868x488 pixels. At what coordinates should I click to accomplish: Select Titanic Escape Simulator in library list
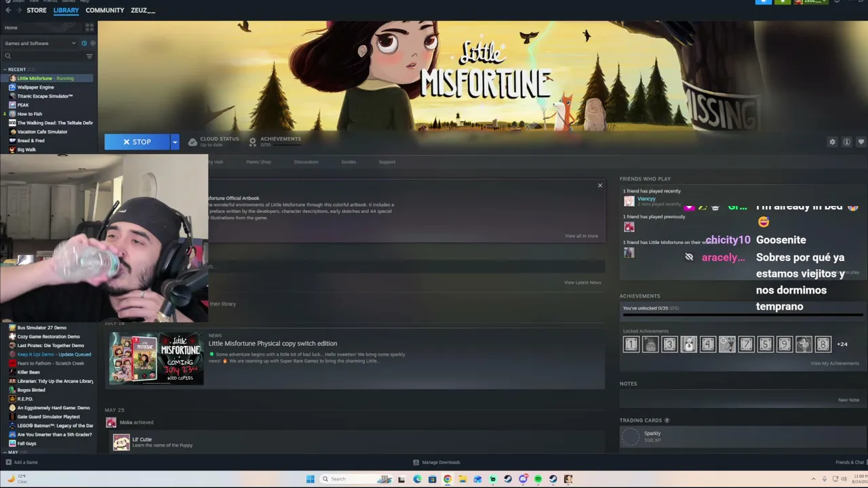45,96
